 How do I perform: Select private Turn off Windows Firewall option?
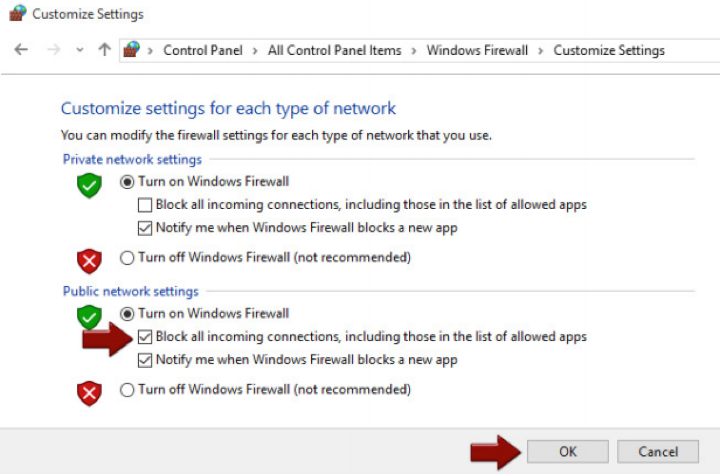(127, 257)
